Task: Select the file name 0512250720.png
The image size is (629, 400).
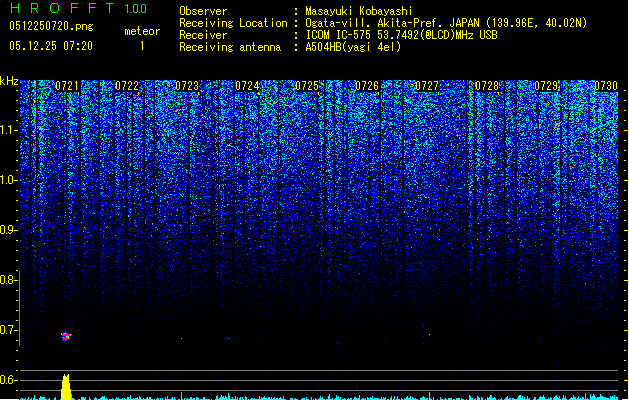Action: click(51, 26)
